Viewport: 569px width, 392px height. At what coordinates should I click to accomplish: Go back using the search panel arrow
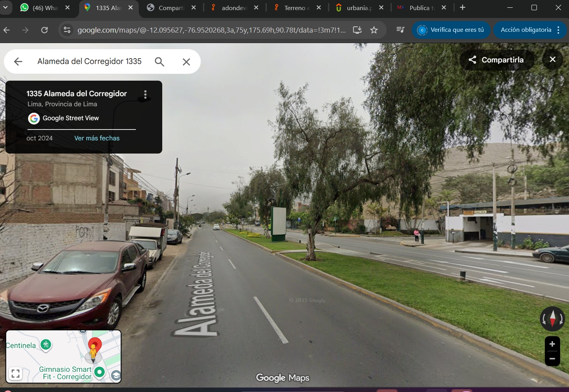18,62
